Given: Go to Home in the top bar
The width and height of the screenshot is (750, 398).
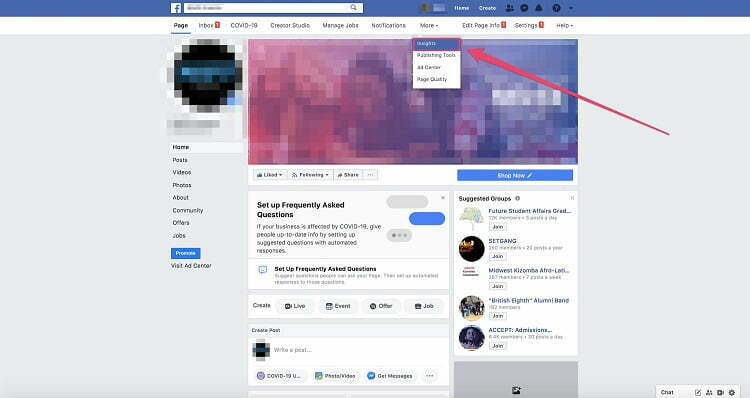Looking at the screenshot, I should pos(462,8).
